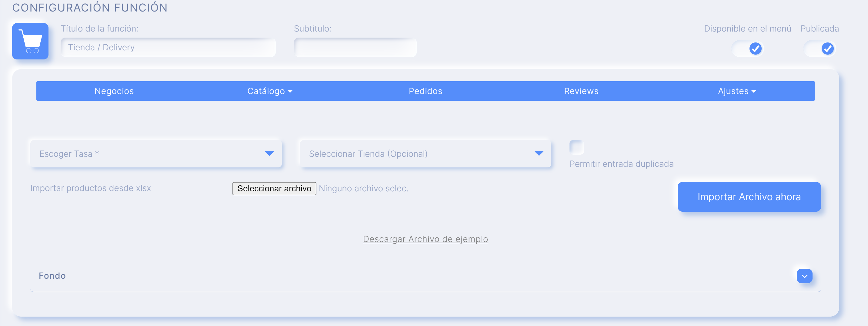The image size is (868, 326).
Task: Go to the Reviews tab
Action: coord(581,91)
